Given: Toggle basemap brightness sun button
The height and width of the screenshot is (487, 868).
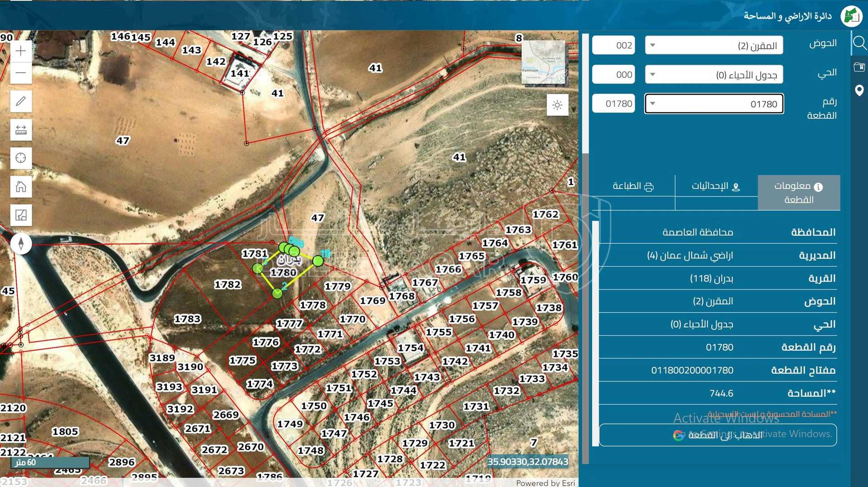Looking at the screenshot, I should [x=557, y=105].
